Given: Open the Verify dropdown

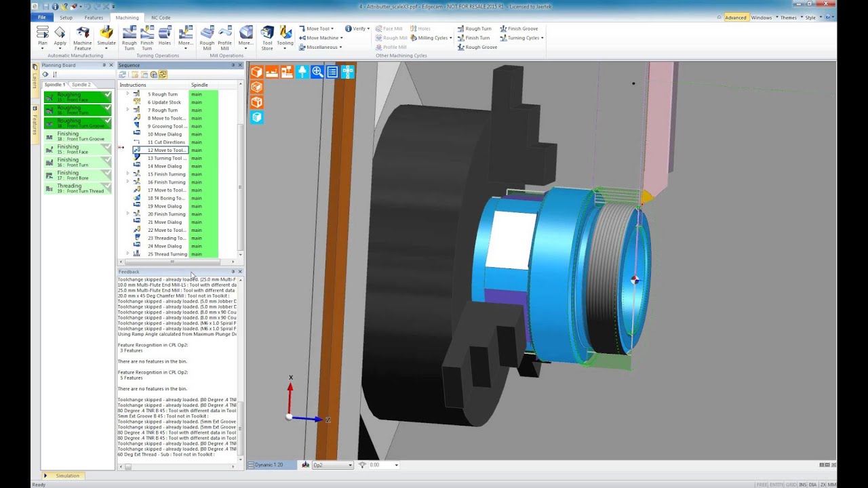Looking at the screenshot, I should (x=357, y=28).
